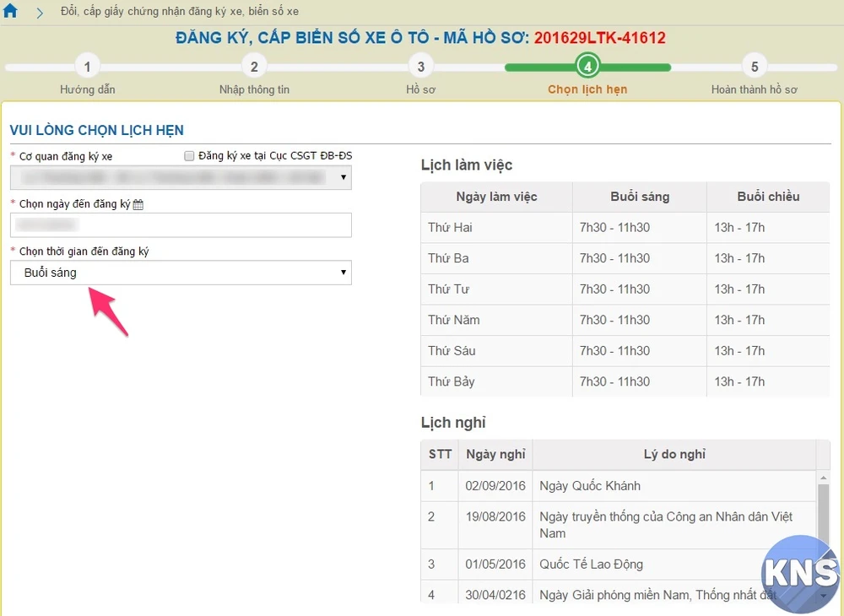Click the KNS logo badge
The image size is (844, 616).
[x=799, y=575]
